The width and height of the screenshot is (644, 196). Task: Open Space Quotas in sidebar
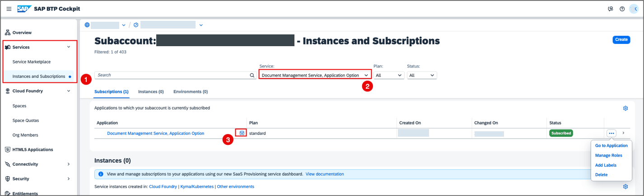pyautogui.click(x=26, y=120)
